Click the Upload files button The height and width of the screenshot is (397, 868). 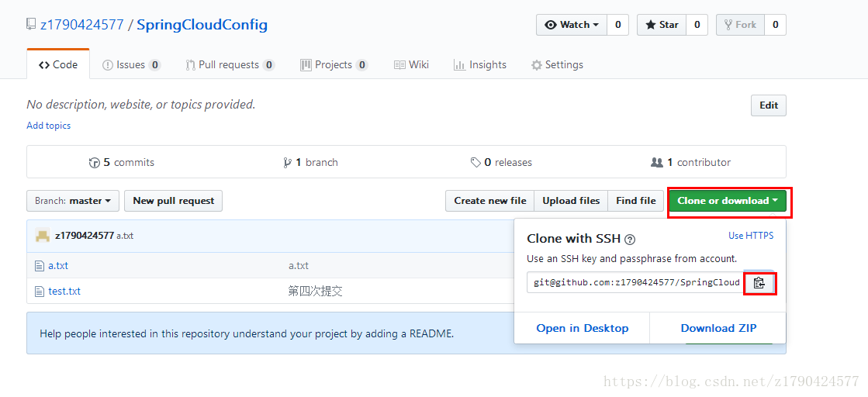571,200
